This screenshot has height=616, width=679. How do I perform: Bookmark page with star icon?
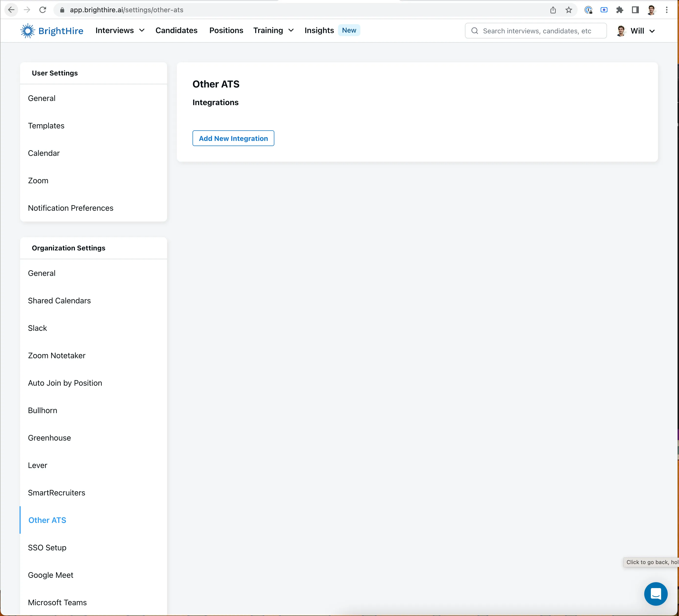pyautogui.click(x=569, y=10)
